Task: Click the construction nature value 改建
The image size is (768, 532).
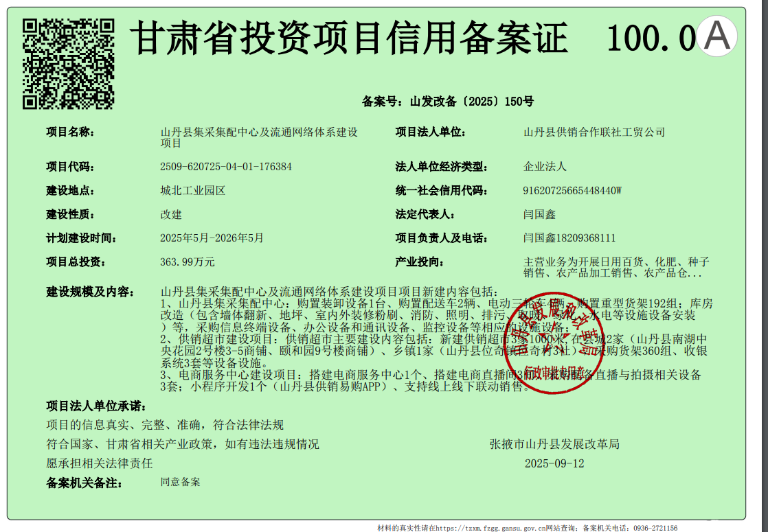Action: pos(171,215)
